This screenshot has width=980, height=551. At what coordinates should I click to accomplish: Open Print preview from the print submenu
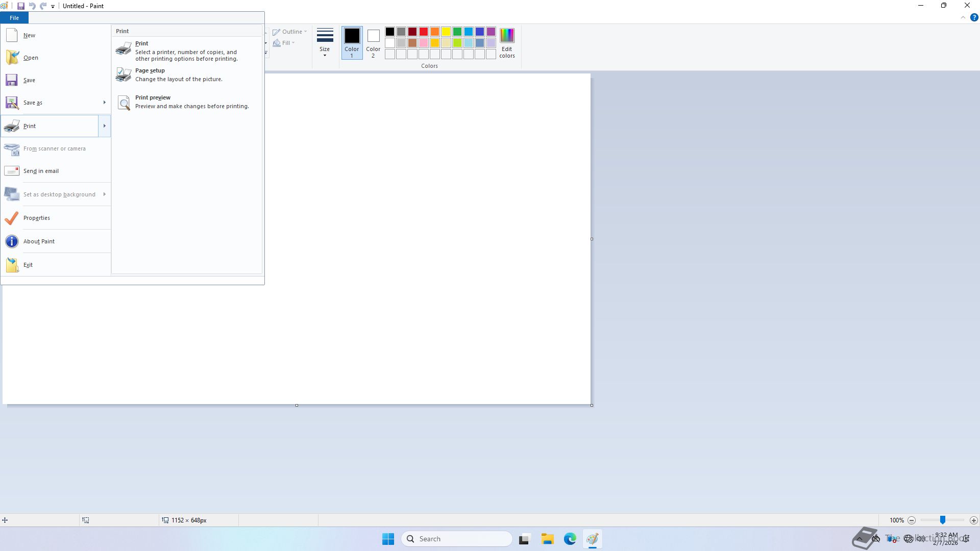(153, 98)
